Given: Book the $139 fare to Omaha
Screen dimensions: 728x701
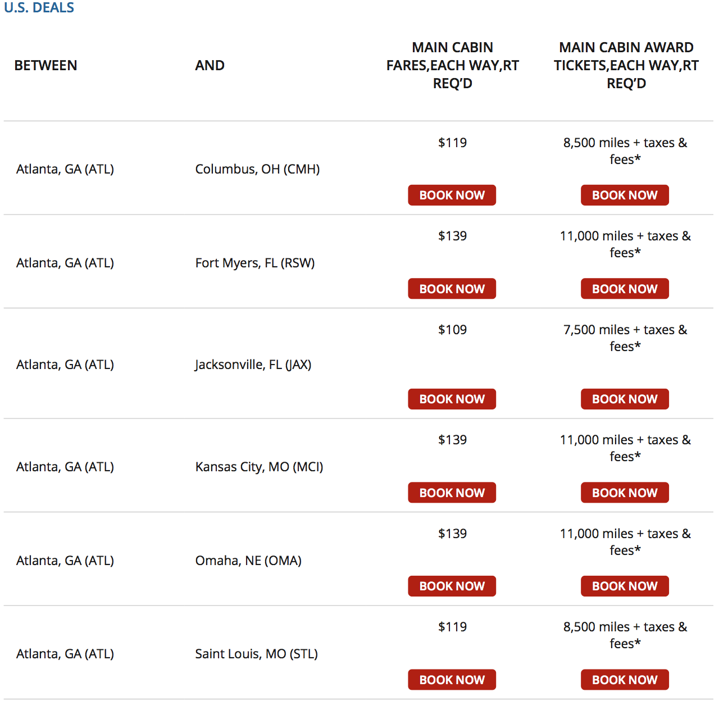Looking at the screenshot, I should [452, 586].
